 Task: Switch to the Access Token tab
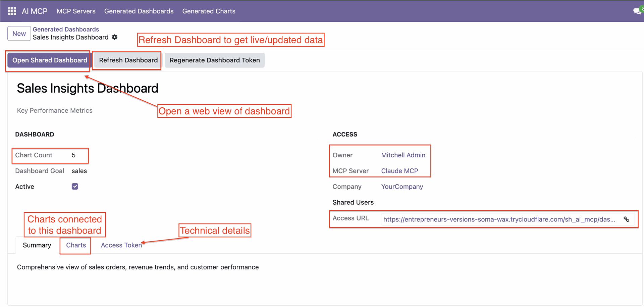(x=121, y=245)
